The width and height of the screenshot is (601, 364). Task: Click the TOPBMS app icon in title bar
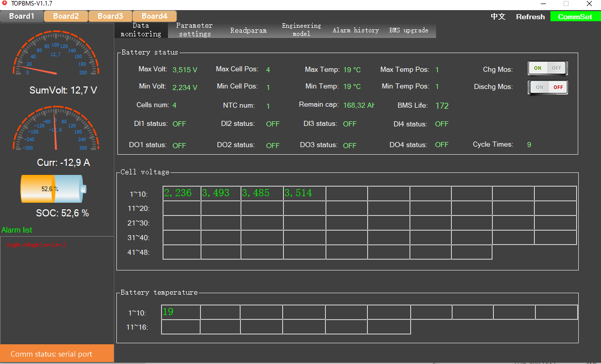pos(5,4)
